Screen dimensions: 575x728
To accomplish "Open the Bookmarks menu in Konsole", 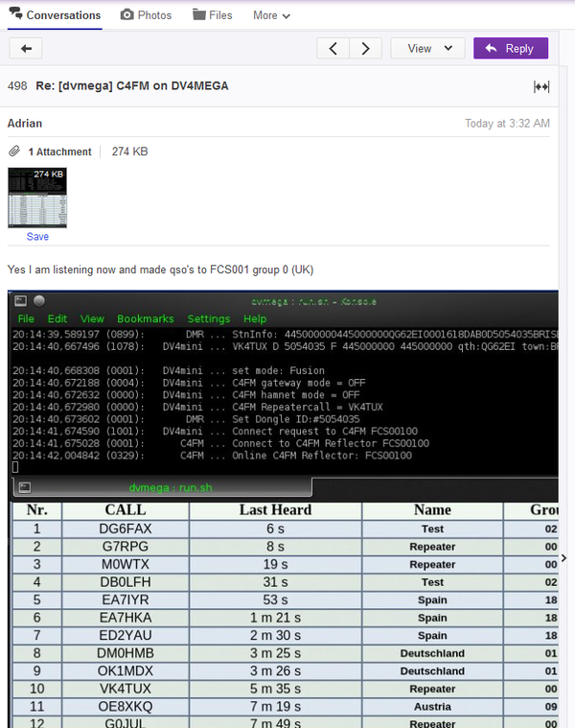I will 146,318.
